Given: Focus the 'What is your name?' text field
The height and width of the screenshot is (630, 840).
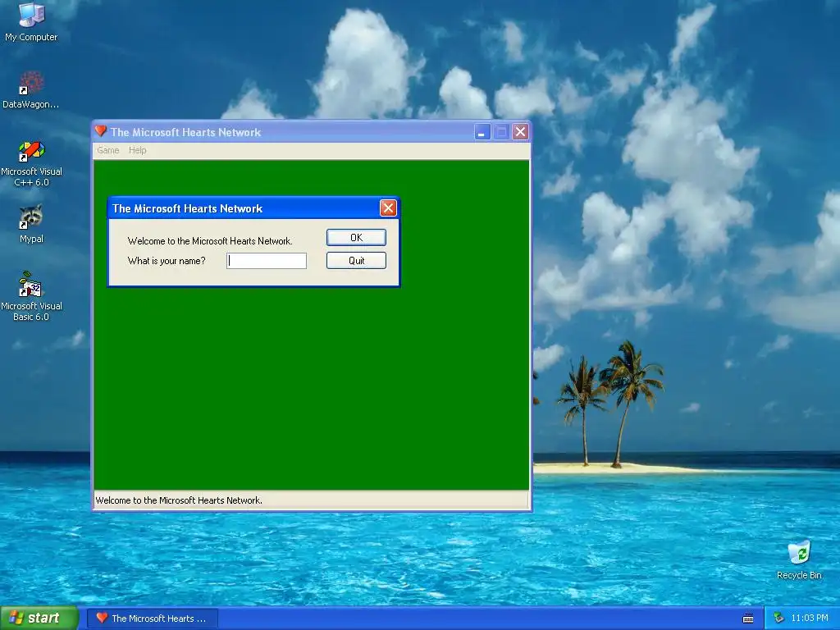Looking at the screenshot, I should [267, 261].
